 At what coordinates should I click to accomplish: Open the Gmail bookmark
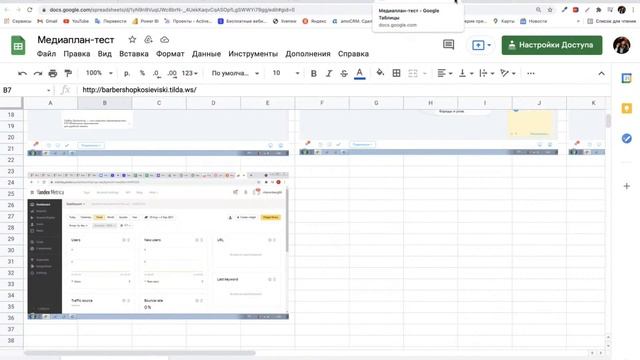(x=47, y=21)
